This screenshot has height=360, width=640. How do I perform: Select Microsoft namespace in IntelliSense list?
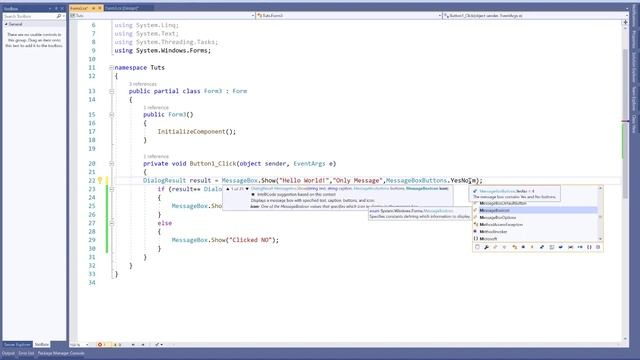click(535, 238)
